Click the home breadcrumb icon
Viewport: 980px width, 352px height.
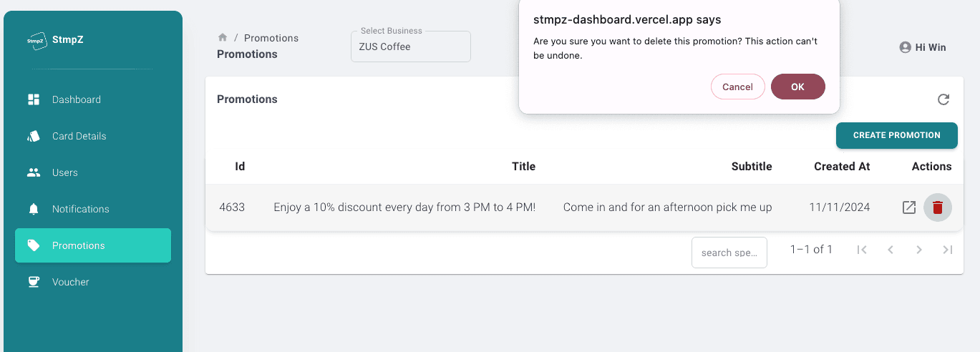(223, 38)
